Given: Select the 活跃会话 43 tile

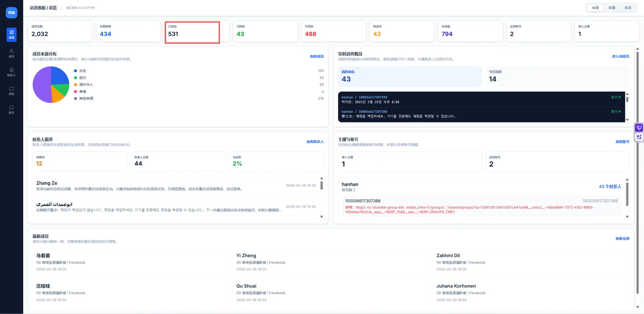Looking at the screenshot, I should point(410,76).
